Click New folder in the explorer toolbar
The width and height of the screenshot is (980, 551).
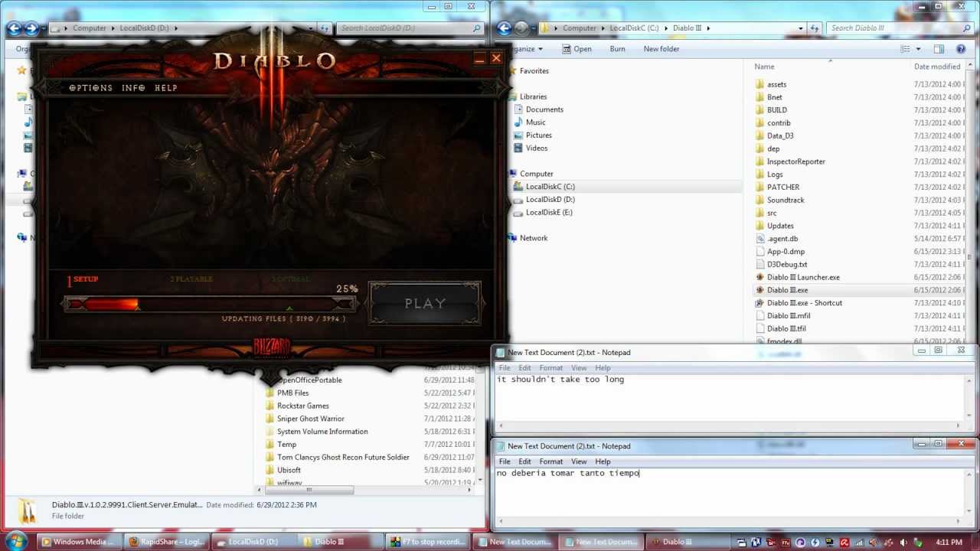(661, 49)
